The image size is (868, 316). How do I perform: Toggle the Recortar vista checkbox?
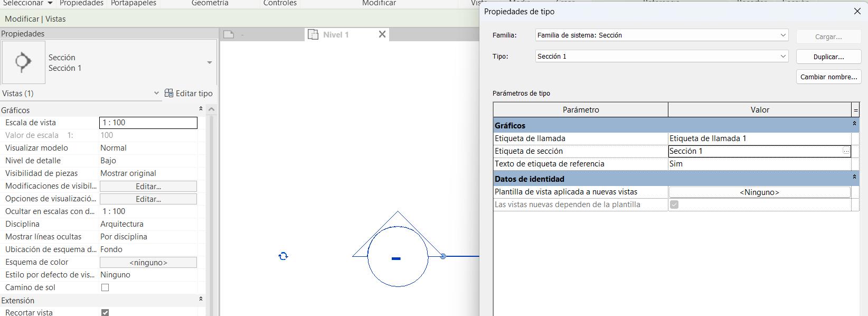tap(105, 312)
